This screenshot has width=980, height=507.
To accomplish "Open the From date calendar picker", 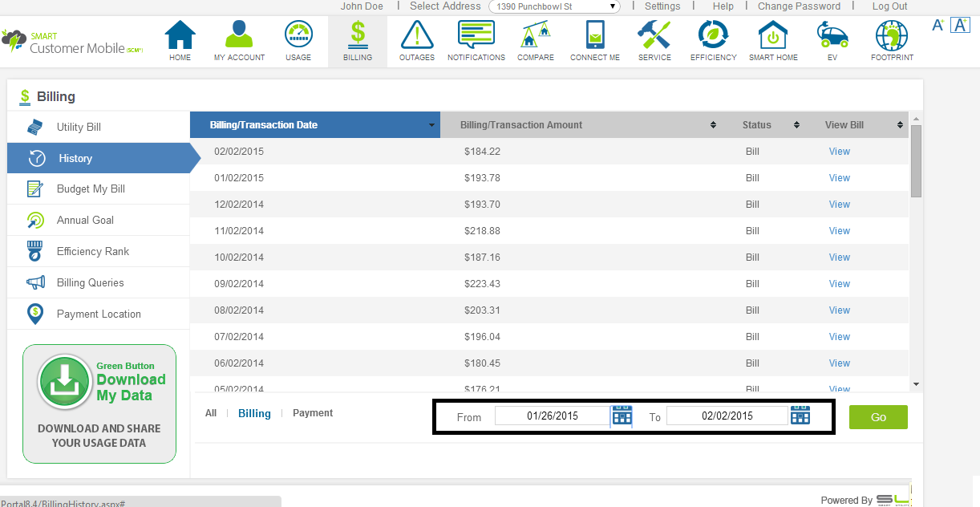I will (x=622, y=416).
